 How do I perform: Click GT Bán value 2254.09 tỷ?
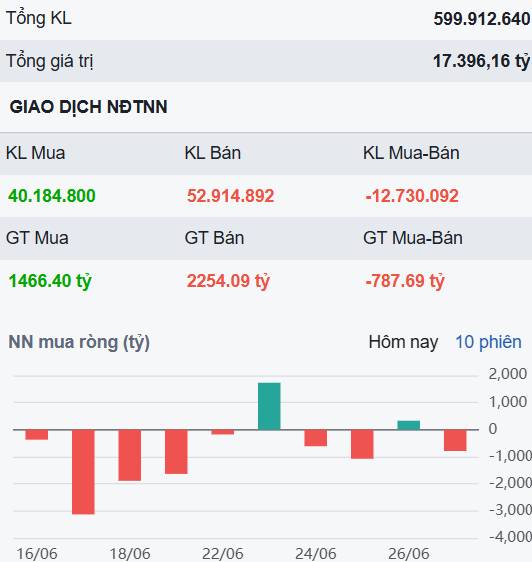point(228,281)
